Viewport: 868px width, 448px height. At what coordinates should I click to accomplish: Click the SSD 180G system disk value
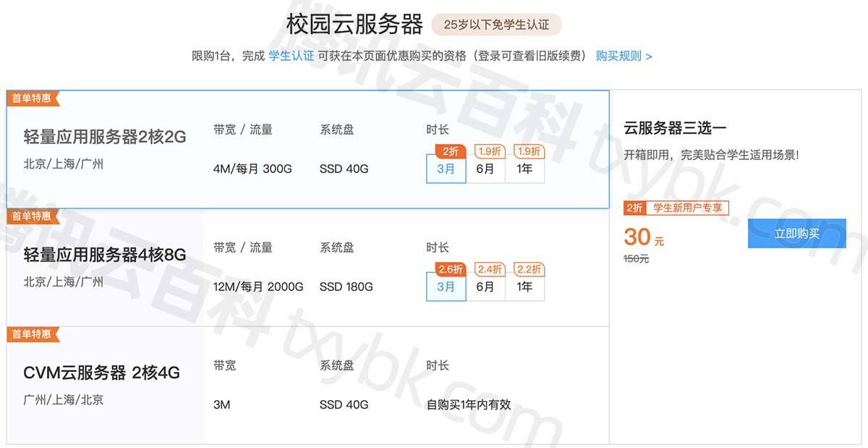click(346, 287)
